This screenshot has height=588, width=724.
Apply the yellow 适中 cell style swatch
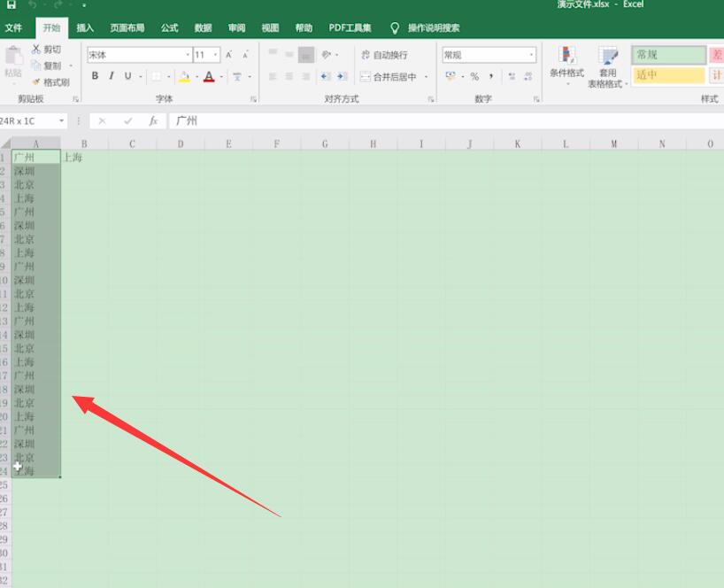pos(668,75)
